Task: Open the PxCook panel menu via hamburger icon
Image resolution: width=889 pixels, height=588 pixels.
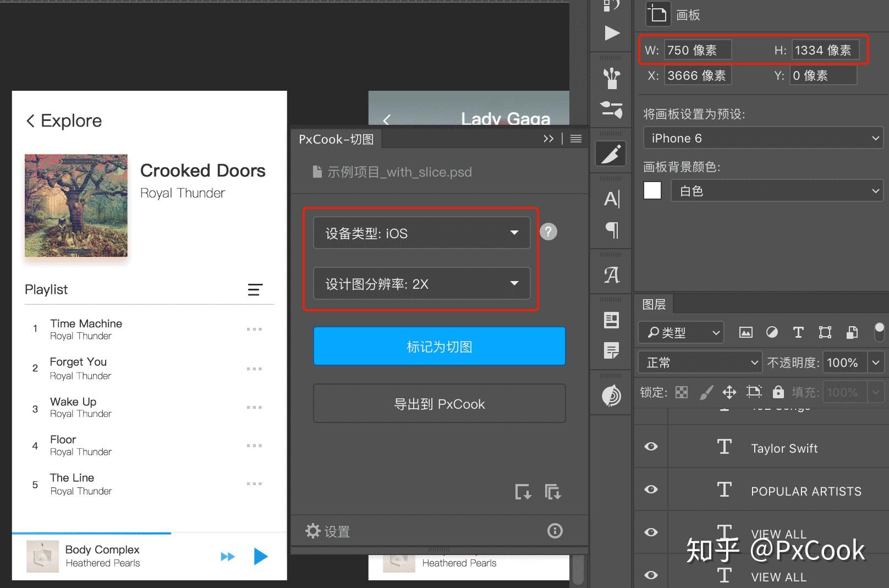Action: pos(576,139)
